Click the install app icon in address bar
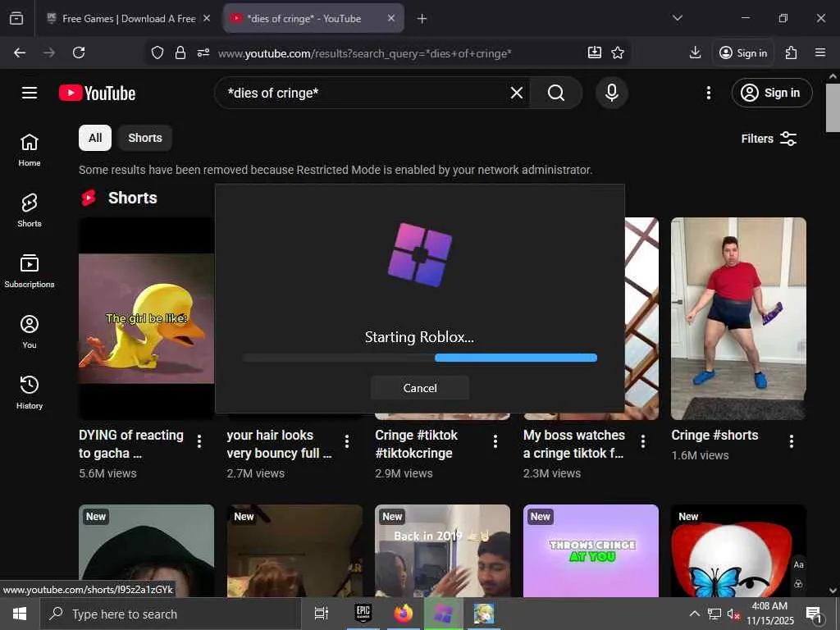 pyautogui.click(x=594, y=52)
